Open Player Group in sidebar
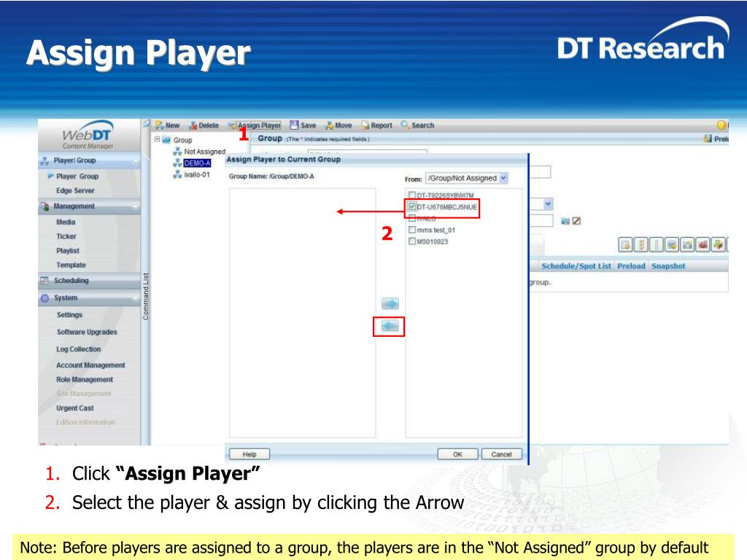Image resolution: width=747 pixels, height=560 pixels. coord(77,176)
